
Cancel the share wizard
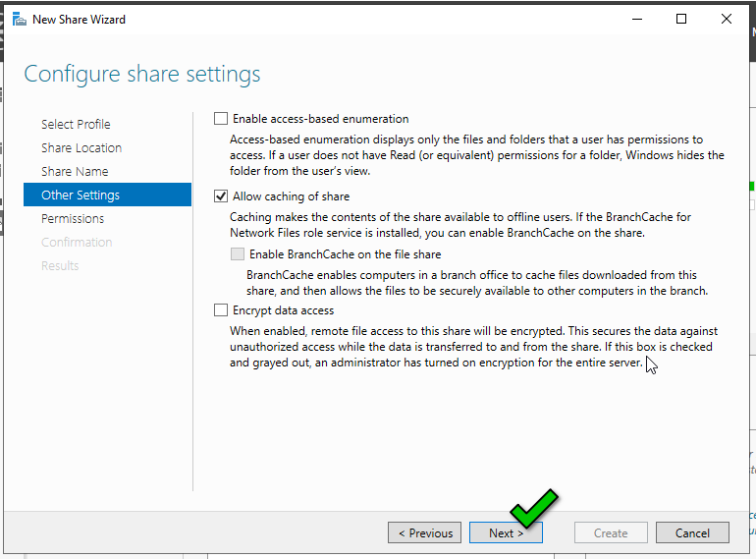coord(692,533)
